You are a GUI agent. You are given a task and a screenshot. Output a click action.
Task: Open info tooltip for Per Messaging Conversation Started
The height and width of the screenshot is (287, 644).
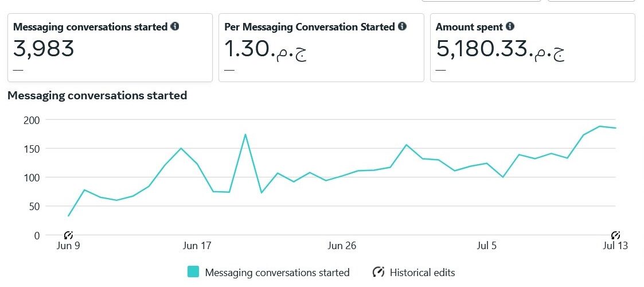(x=402, y=26)
